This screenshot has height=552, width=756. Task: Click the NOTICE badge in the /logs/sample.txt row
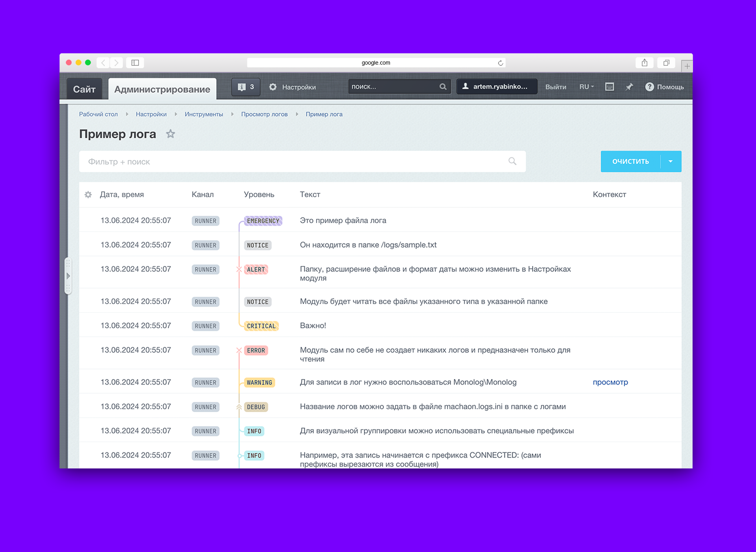pyautogui.click(x=258, y=245)
